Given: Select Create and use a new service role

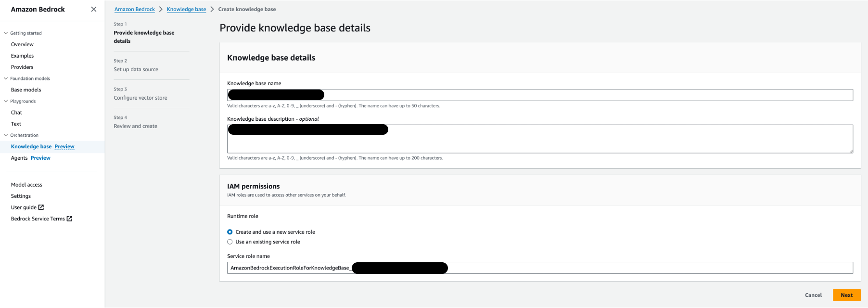Looking at the screenshot, I should tap(230, 232).
